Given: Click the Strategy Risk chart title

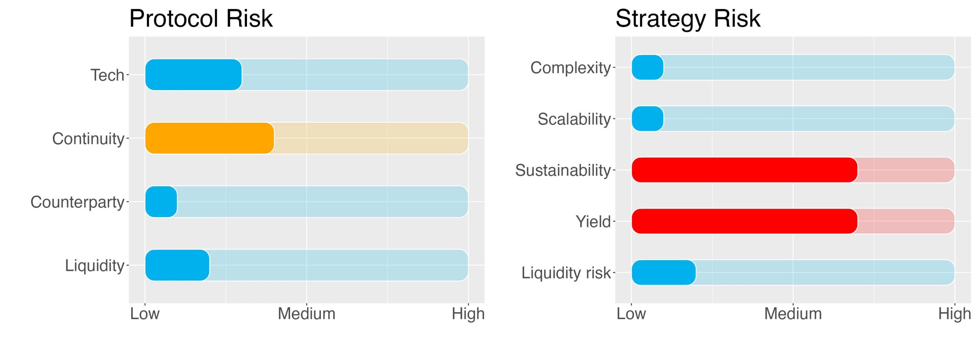Looking at the screenshot, I should (x=688, y=18).
